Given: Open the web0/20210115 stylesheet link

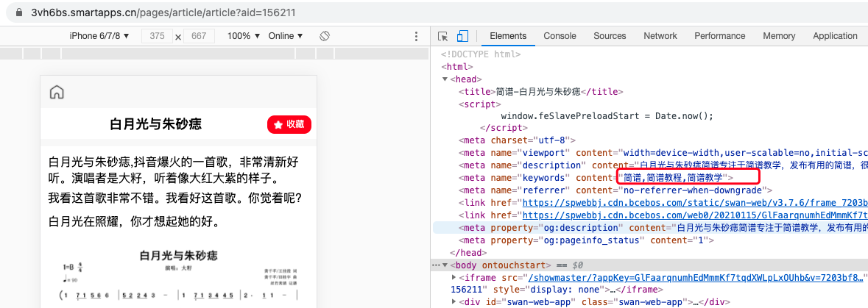Looking at the screenshot, I should pyautogui.click(x=695, y=215).
